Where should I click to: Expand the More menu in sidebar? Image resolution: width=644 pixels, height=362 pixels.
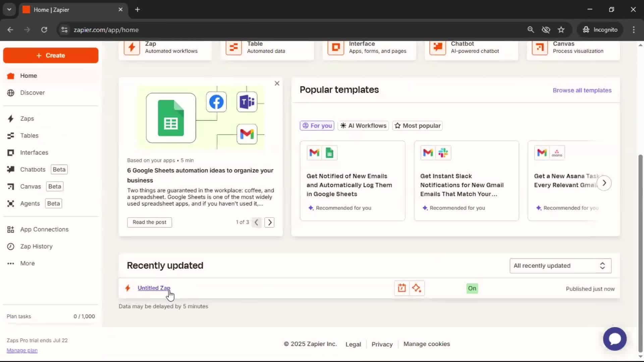tap(51, 263)
